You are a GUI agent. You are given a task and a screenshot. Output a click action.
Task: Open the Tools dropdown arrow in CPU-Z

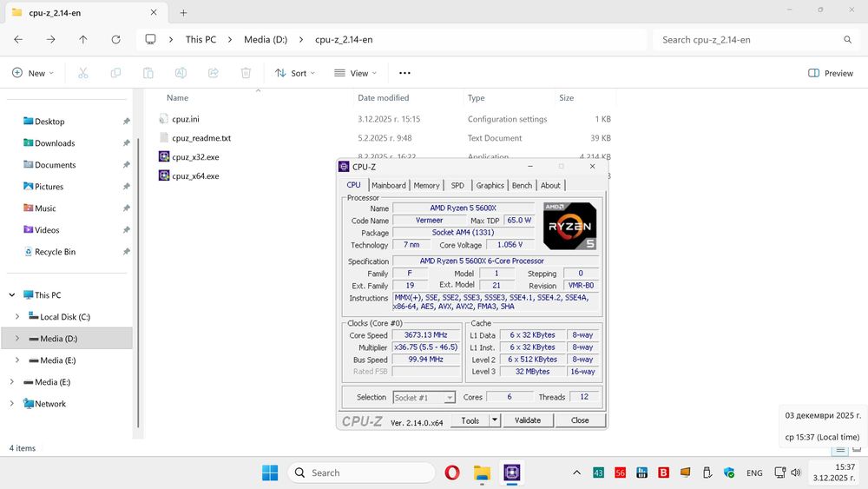pos(495,420)
